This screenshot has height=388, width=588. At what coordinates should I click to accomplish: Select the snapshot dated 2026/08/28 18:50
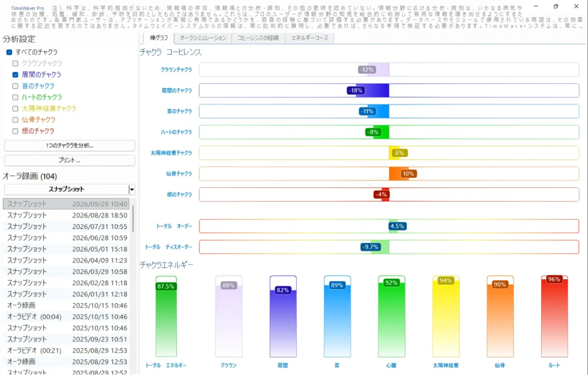tap(67, 215)
